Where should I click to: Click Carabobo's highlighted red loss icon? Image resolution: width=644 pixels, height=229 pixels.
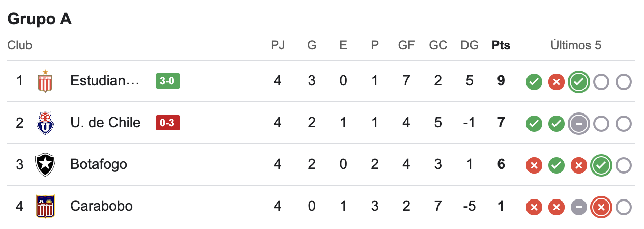(x=601, y=207)
